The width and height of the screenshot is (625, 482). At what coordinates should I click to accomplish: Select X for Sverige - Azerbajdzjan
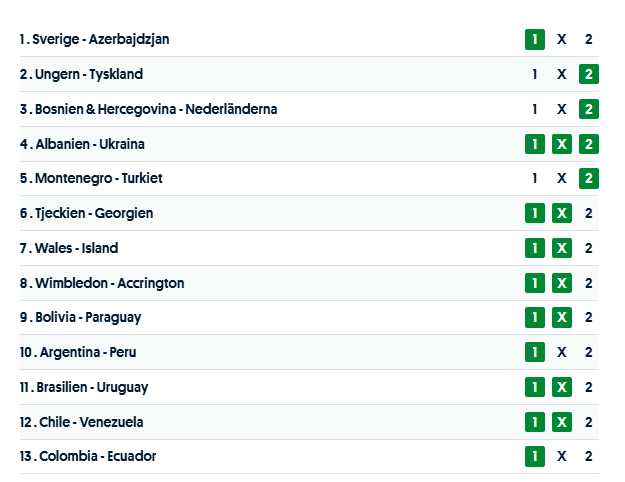click(562, 40)
